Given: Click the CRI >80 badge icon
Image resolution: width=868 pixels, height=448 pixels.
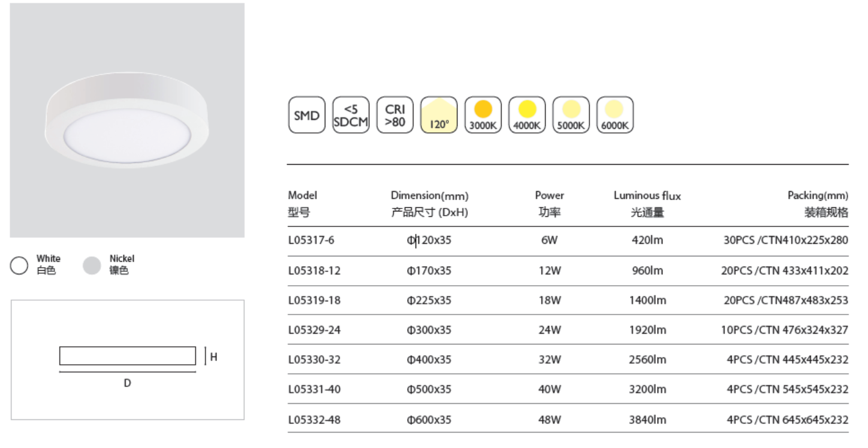Looking at the screenshot, I should [x=395, y=115].
